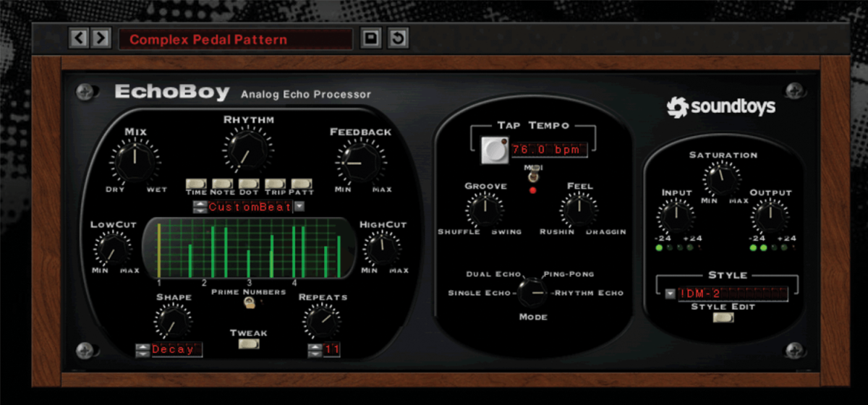Click the Tap Tempo button
Viewport: 868px width, 405px height.
tap(494, 150)
